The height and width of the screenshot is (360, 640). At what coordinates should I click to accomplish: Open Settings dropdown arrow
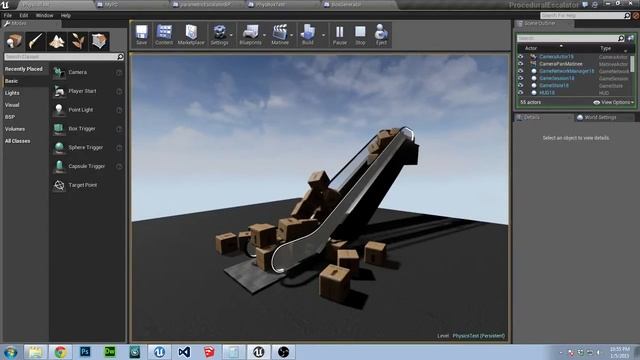pos(231,35)
